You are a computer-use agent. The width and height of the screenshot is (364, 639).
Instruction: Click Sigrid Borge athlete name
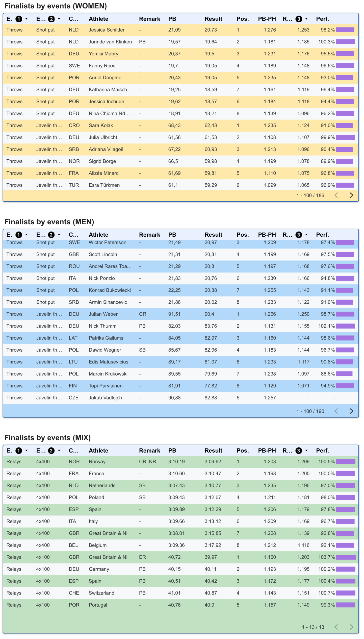pyautogui.click(x=102, y=161)
